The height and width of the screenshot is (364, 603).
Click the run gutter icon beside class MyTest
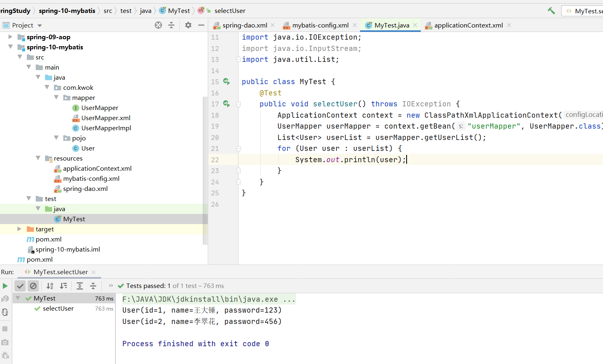(x=226, y=82)
